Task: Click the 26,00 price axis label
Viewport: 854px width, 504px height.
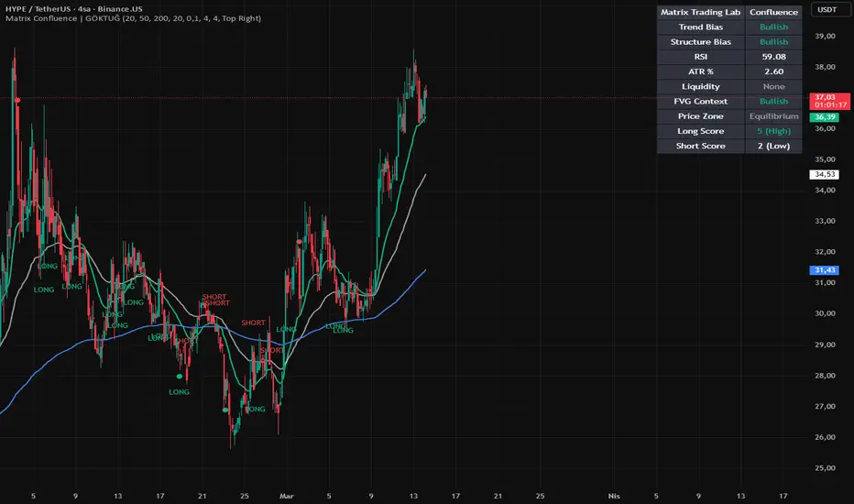Action: (825, 437)
